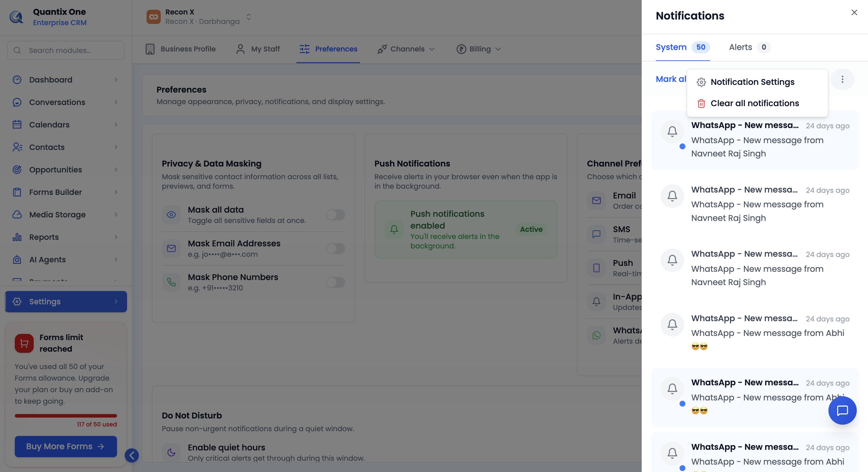Open first unread Navneet Raj Singh notification
The width and height of the screenshot is (868, 472).
[755, 140]
